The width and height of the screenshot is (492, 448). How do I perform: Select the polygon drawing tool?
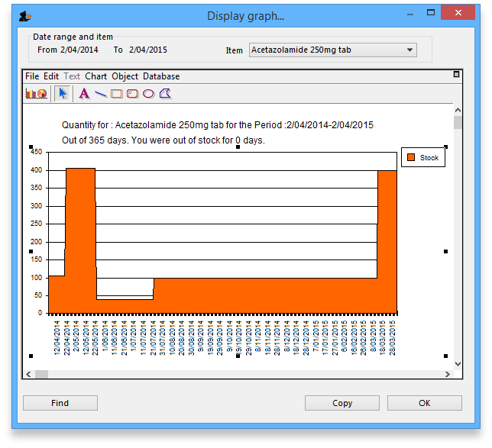164,93
